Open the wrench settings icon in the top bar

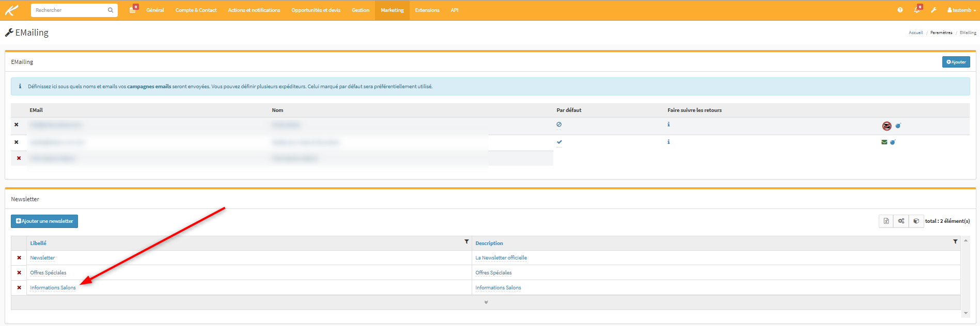click(x=934, y=10)
